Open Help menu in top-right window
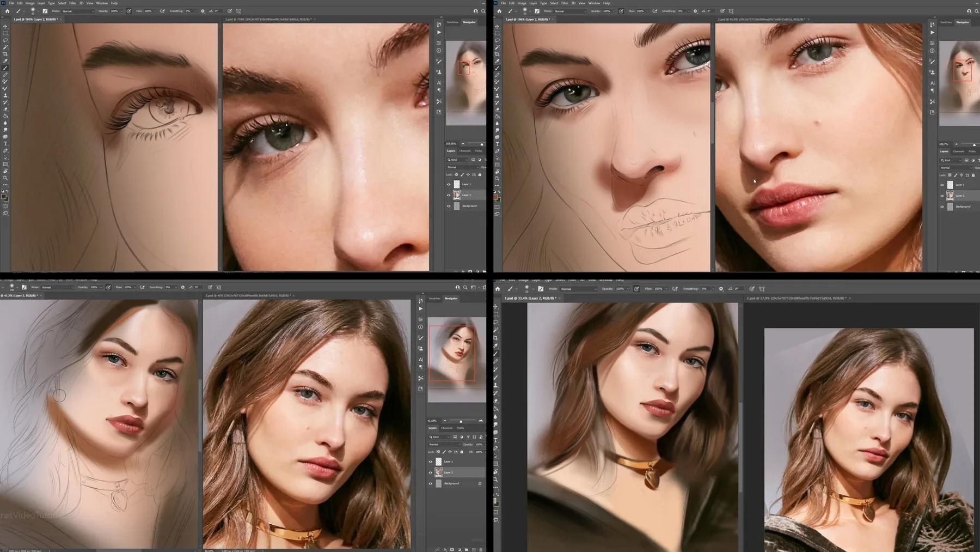Screen dimensions: 980x552 click(607, 3)
